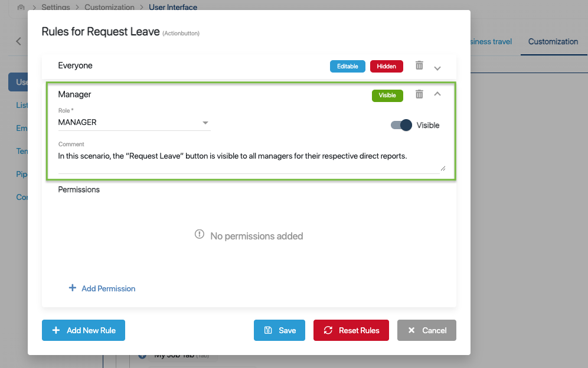Click the back arrow left of the dialog
588x368 pixels.
point(18,41)
